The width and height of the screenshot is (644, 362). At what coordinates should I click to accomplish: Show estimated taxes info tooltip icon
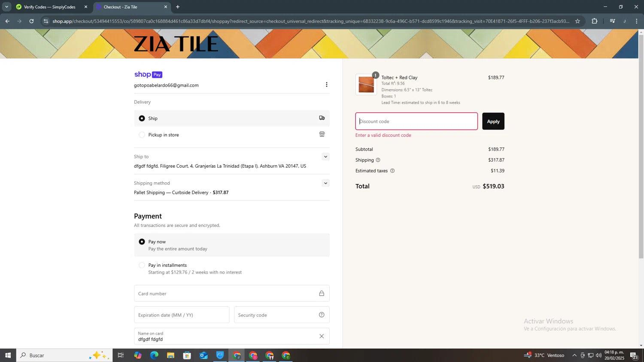(x=392, y=171)
